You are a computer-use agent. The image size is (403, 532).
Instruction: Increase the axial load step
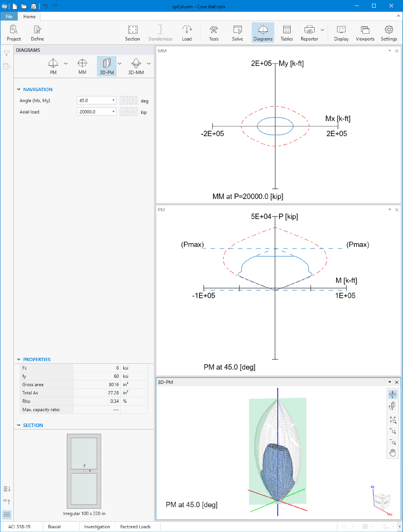[133, 112]
